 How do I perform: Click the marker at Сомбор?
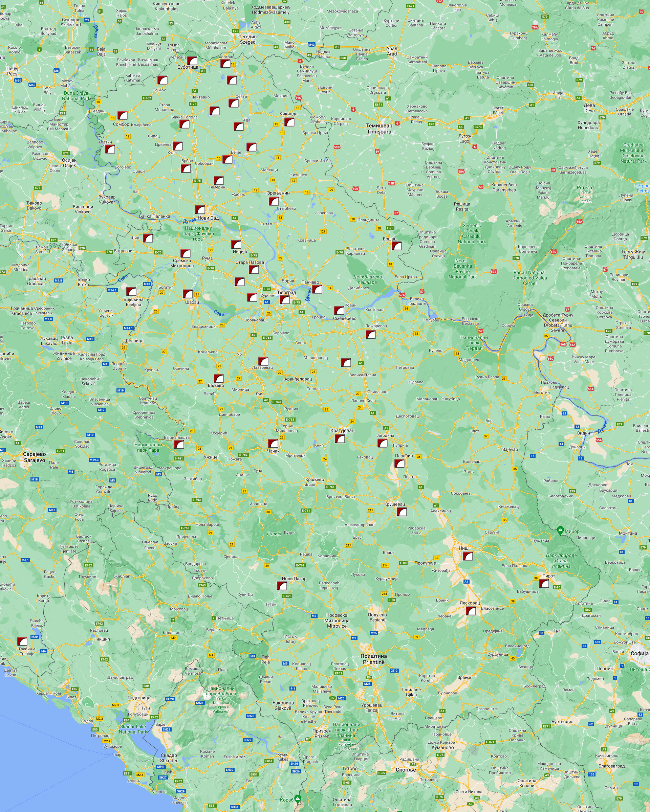(122, 115)
